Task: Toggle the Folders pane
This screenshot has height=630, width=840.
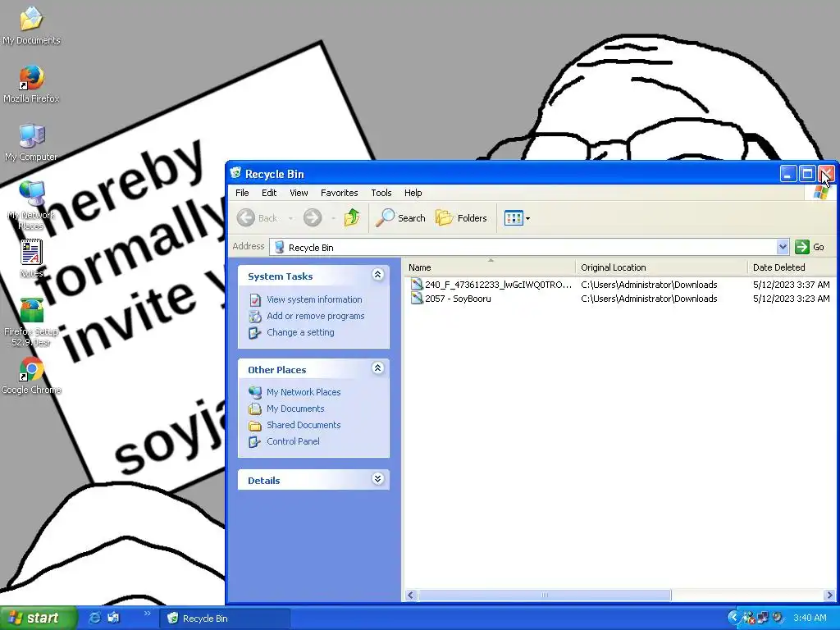Action: [x=461, y=218]
